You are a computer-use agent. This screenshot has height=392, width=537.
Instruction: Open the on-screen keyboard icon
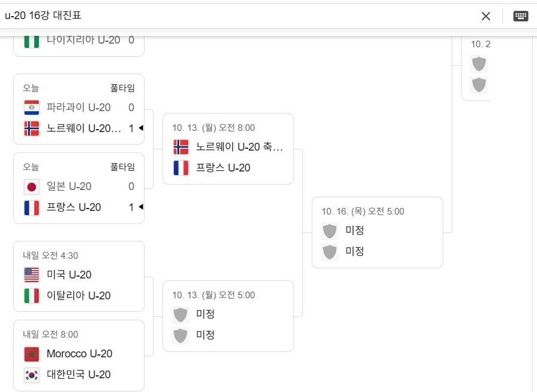(521, 16)
